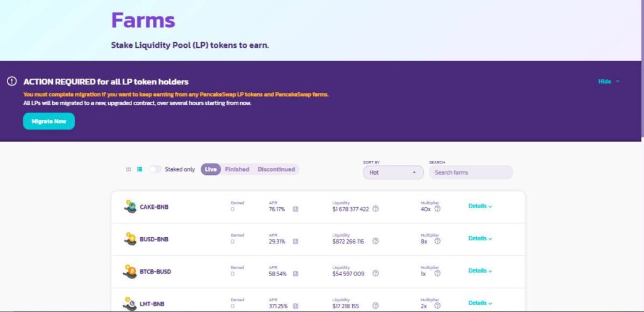Click the BTCB-BUSD token pair icon
Screen dimensions: 644x312
(130, 271)
